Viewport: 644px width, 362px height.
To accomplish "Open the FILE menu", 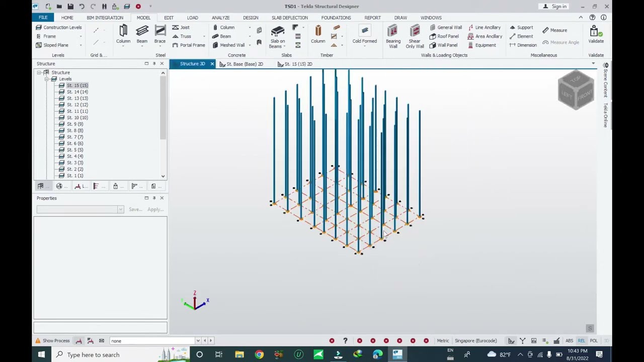I will tap(43, 18).
